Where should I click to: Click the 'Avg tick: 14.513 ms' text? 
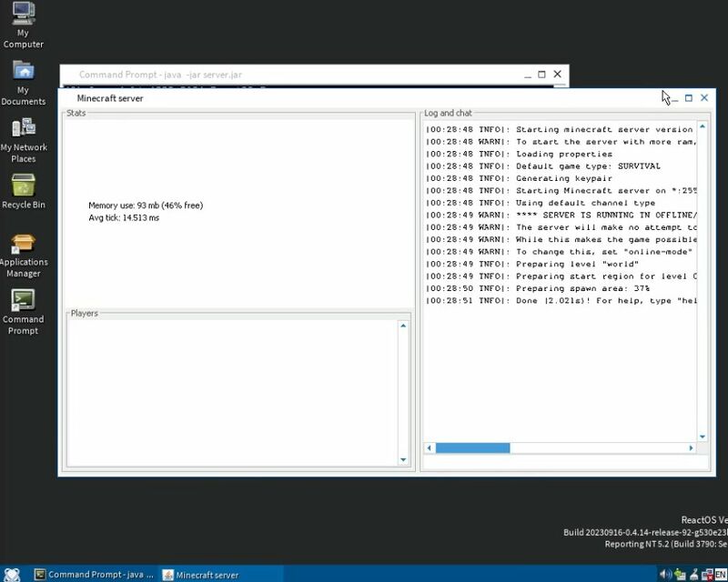(x=124, y=217)
